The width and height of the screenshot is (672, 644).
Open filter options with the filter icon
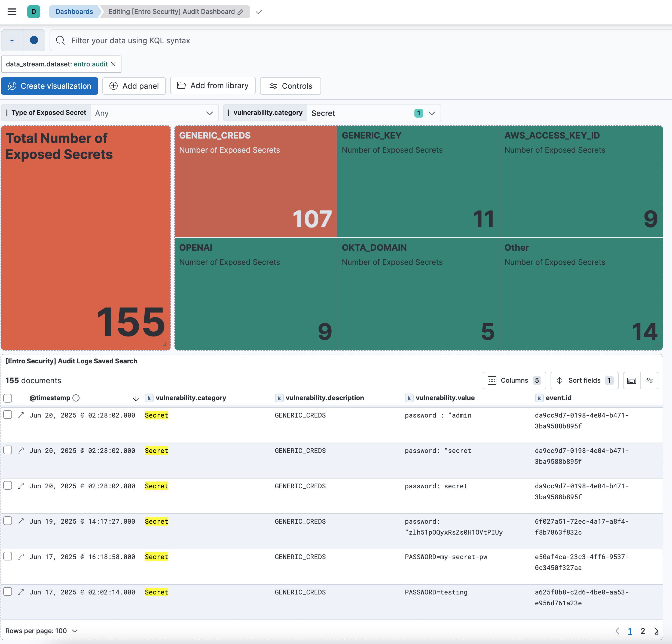pyautogui.click(x=12, y=40)
